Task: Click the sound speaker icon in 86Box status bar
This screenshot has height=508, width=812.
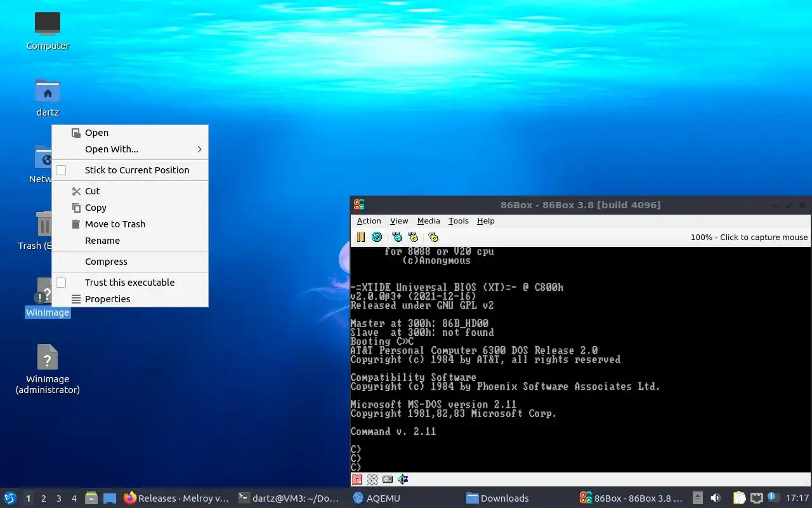Action: coord(403,479)
